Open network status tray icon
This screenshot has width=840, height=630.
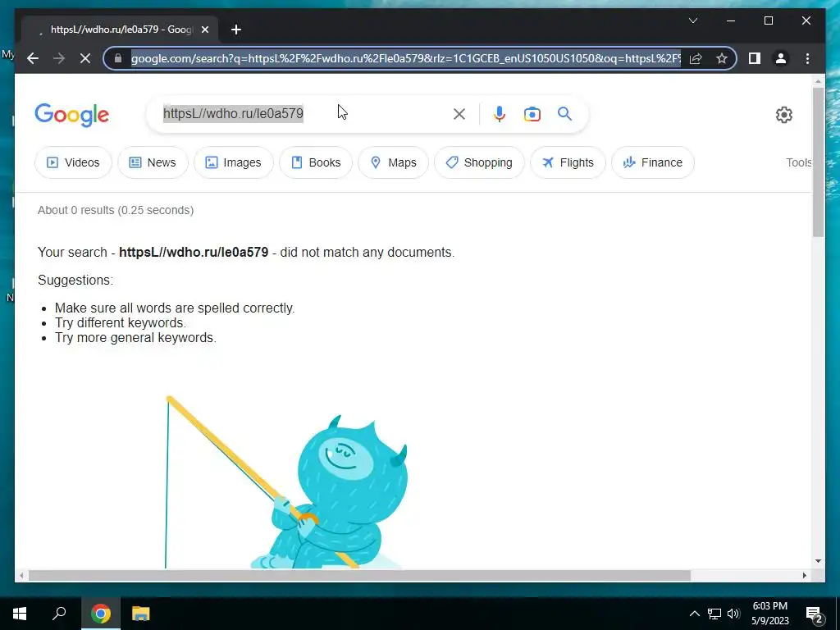tap(714, 614)
